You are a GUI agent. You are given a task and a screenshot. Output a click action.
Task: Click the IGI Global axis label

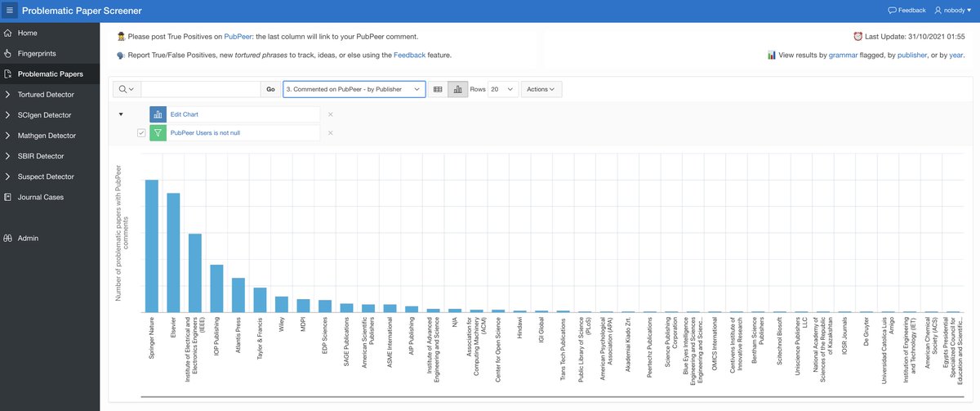coord(541,331)
